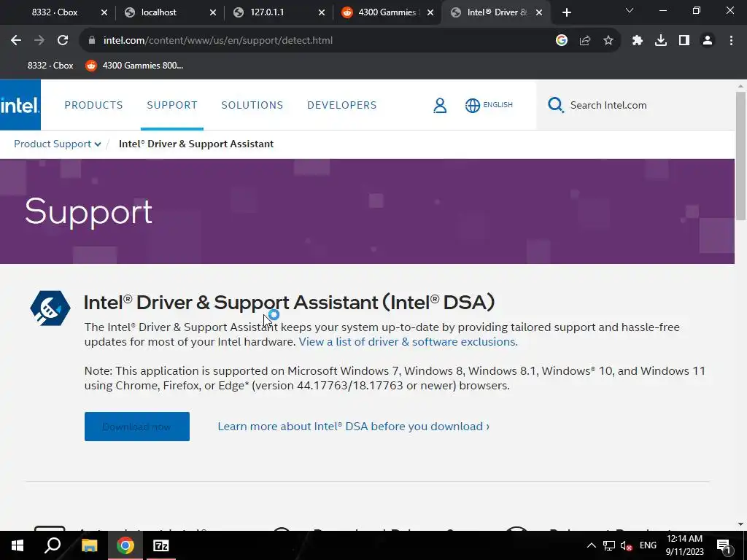
Task: Click the Google icon in address bar
Action: click(x=562, y=41)
